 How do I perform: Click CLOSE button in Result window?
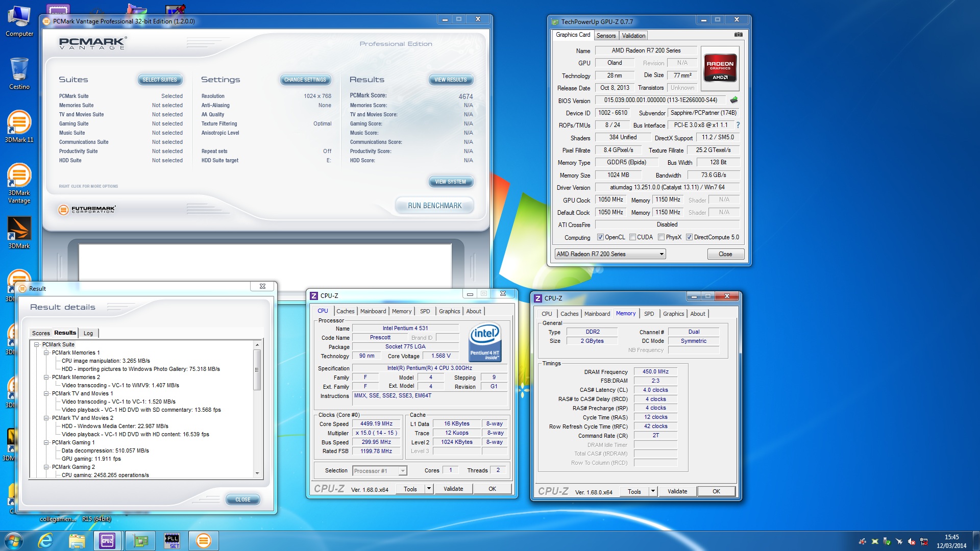click(243, 500)
